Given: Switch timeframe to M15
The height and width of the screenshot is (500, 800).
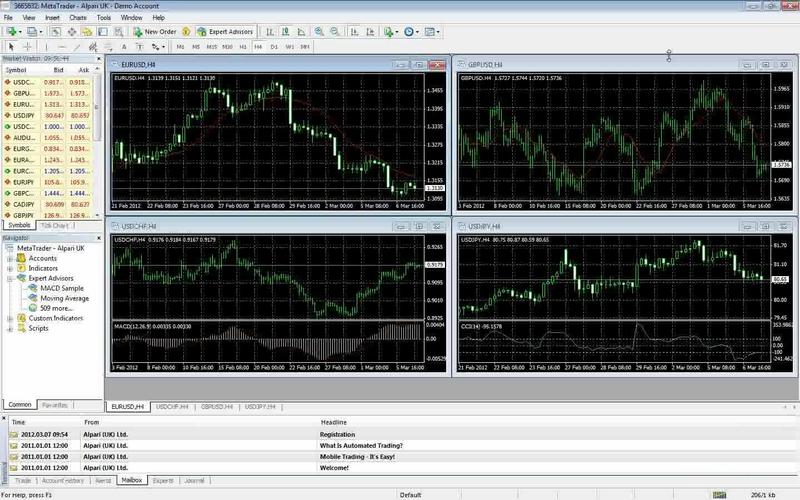Looking at the screenshot, I should pyautogui.click(x=211, y=47).
